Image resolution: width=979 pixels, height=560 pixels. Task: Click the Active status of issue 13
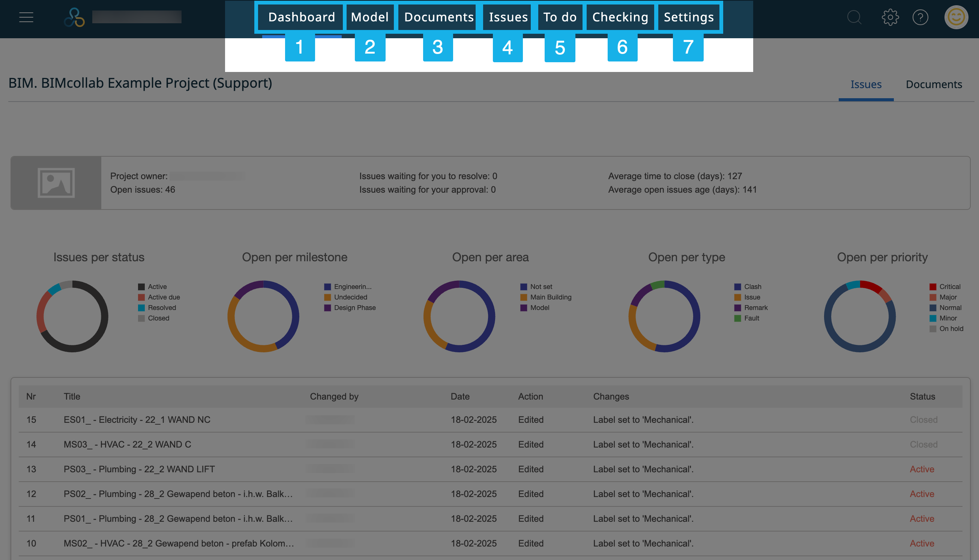tap(922, 469)
